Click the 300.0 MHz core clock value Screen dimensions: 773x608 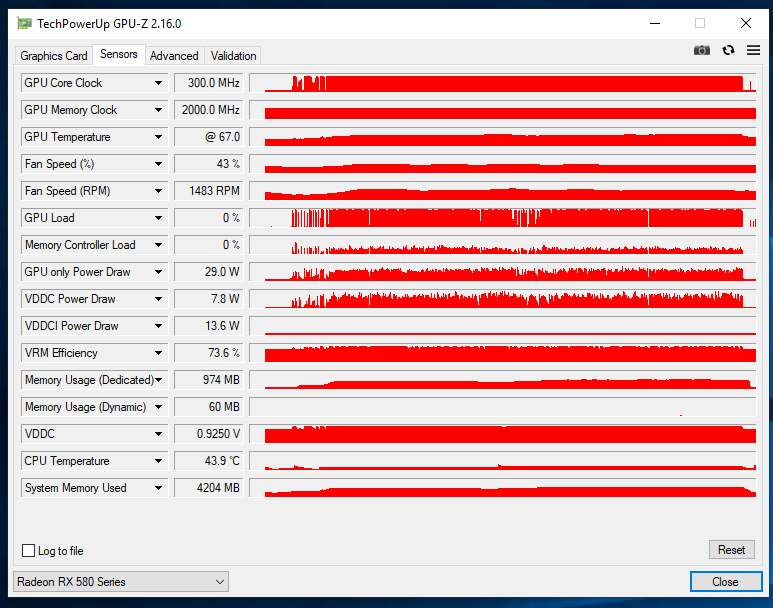click(x=209, y=83)
